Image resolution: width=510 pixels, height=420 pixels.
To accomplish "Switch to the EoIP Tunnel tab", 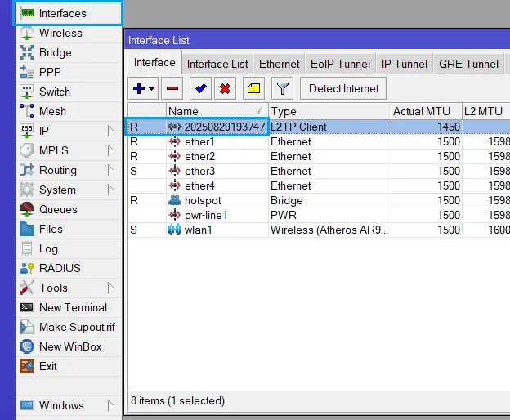I will point(340,64).
